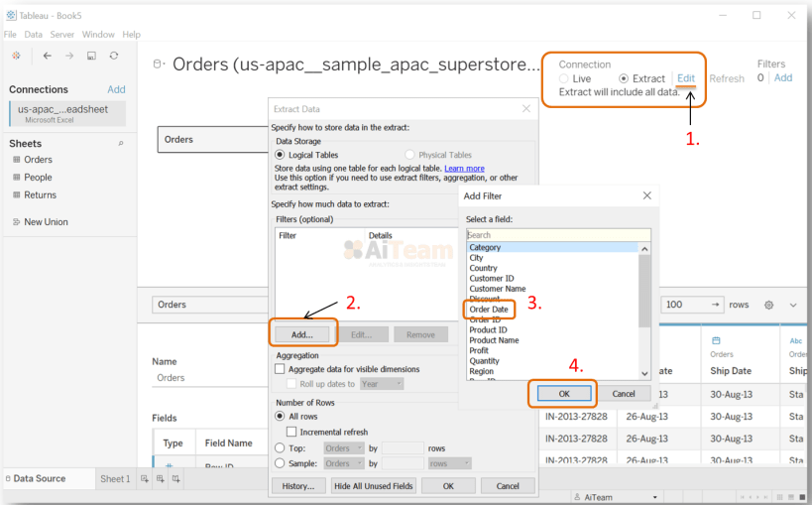
Task: Select the Extract connection option
Action: (624, 78)
